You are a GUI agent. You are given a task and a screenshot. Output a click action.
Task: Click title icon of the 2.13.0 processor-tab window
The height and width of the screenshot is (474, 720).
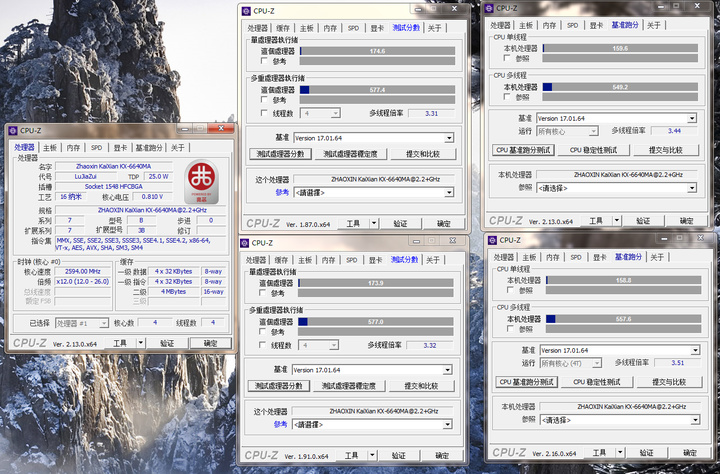pos(13,130)
